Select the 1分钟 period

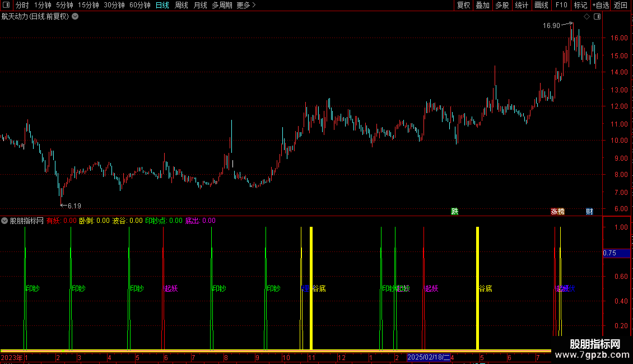pyautogui.click(x=43, y=5)
